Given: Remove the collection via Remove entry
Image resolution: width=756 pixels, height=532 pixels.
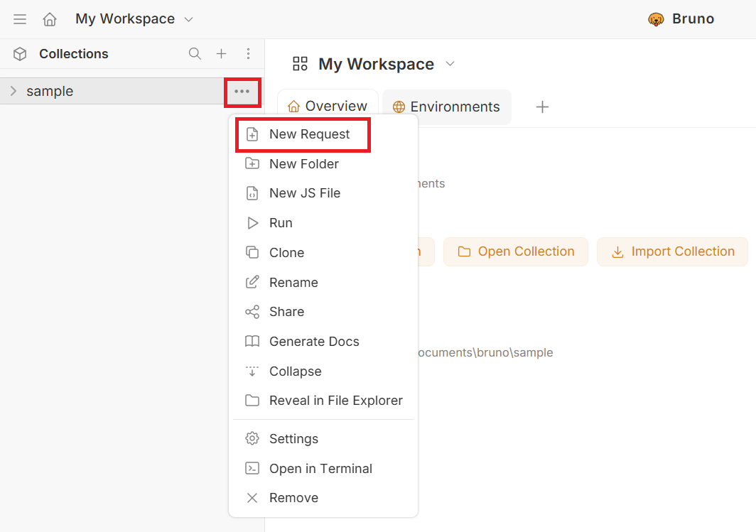Looking at the screenshot, I should click(293, 498).
